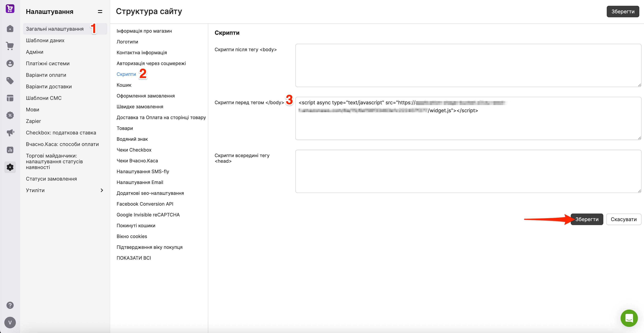
Task: Open the Discounts percent badge icon
Action: click(10, 116)
